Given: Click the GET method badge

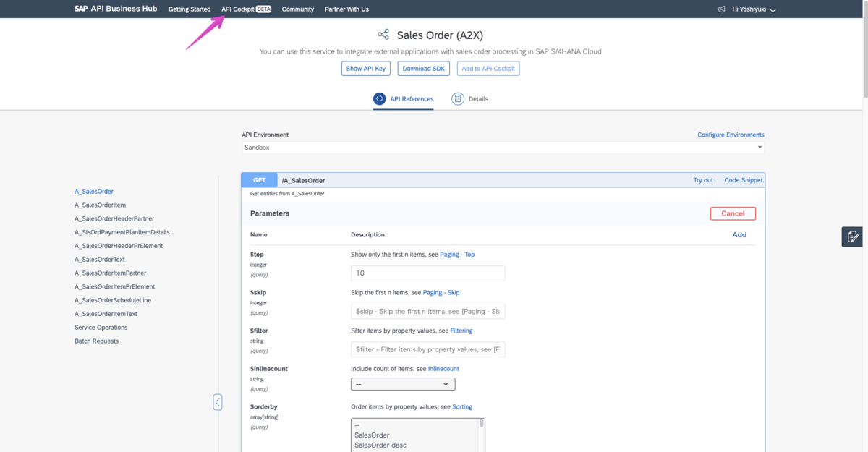Looking at the screenshot, I should pyautogui.click(x=259, y=180).
